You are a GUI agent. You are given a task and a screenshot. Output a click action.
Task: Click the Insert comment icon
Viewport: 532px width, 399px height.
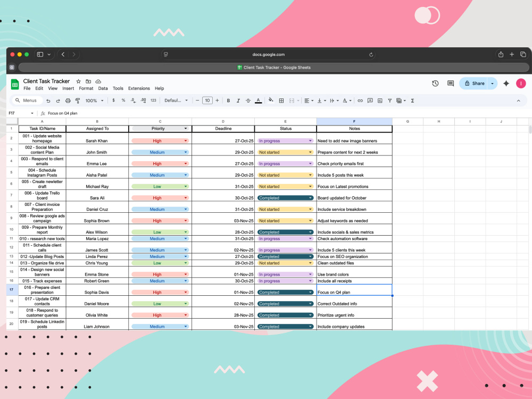click(370, 101)
